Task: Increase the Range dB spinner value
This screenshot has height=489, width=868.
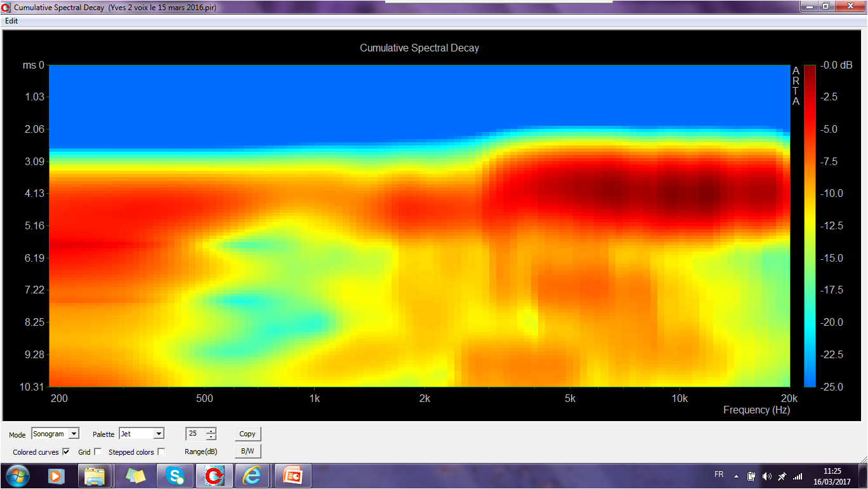Action: 211,431
